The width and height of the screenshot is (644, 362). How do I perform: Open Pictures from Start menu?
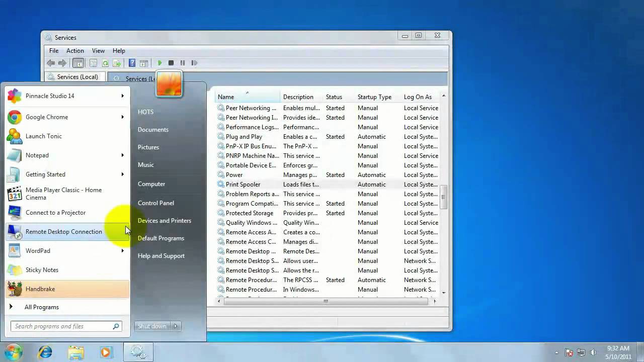coord(148,147)
